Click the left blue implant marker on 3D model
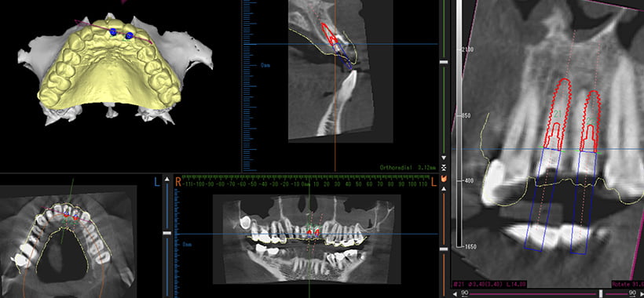644x298 pixels. tap(113, 31)
